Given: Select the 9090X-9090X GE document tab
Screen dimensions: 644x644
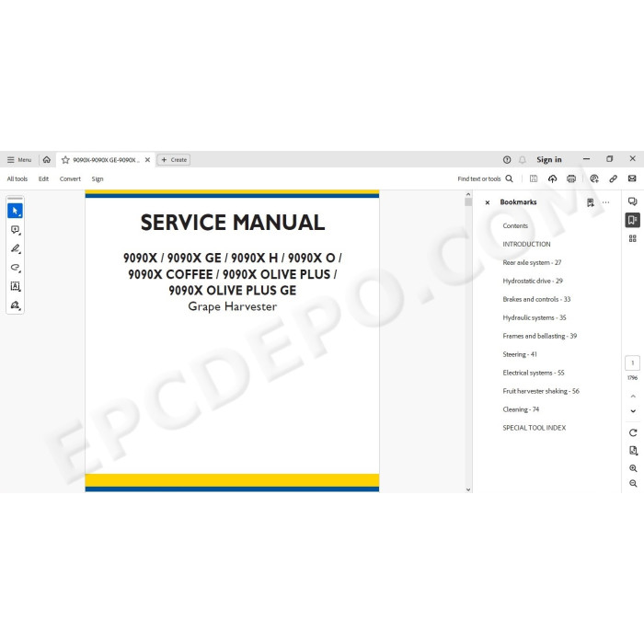Looking at the screenshot, I should pos(106,160).
